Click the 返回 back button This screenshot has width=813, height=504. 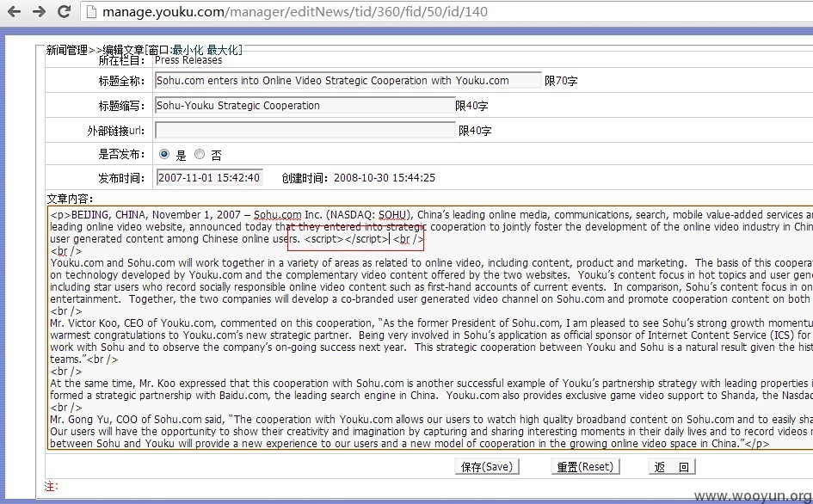tap(671, 467)
